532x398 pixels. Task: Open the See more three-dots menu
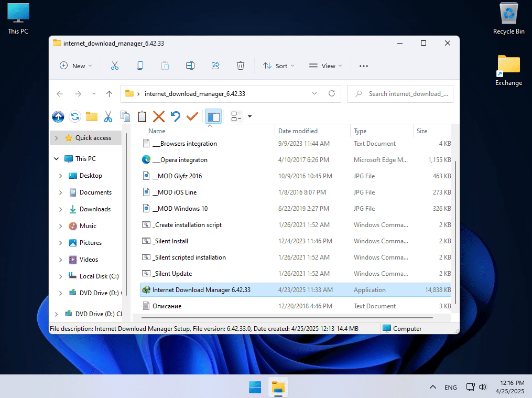pos(364,66)
